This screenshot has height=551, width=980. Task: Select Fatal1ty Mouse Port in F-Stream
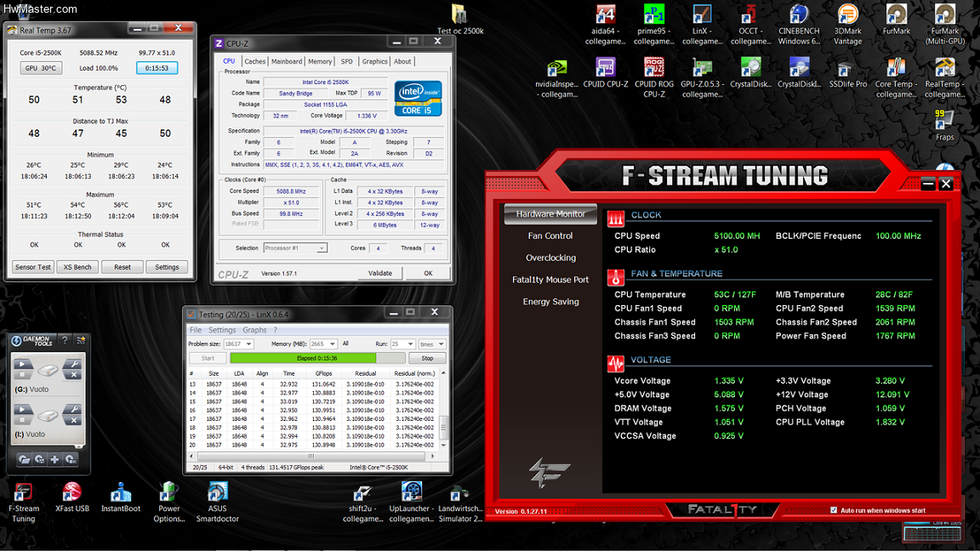pos(550,279)
